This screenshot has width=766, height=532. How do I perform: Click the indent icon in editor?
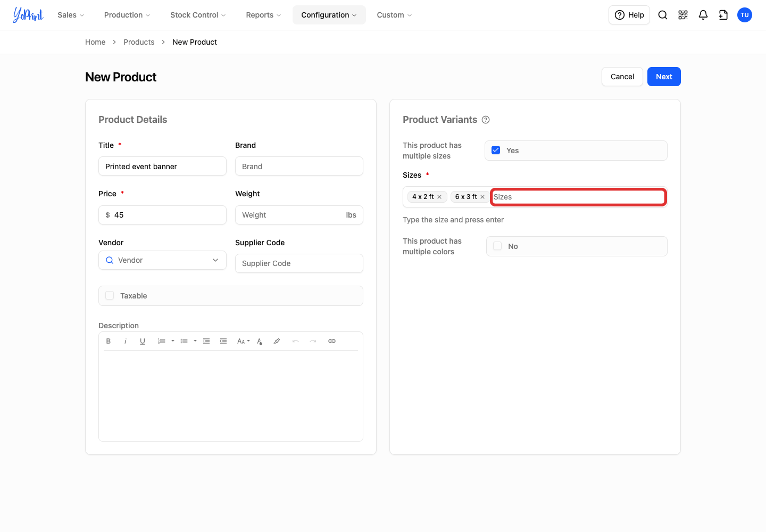click(x=223, y=341)
